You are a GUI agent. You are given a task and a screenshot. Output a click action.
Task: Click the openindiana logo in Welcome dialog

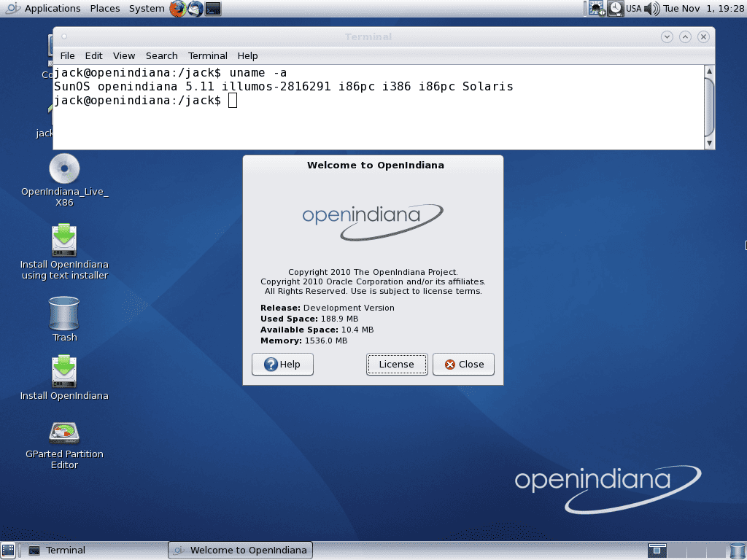click(x=373, y=222)
